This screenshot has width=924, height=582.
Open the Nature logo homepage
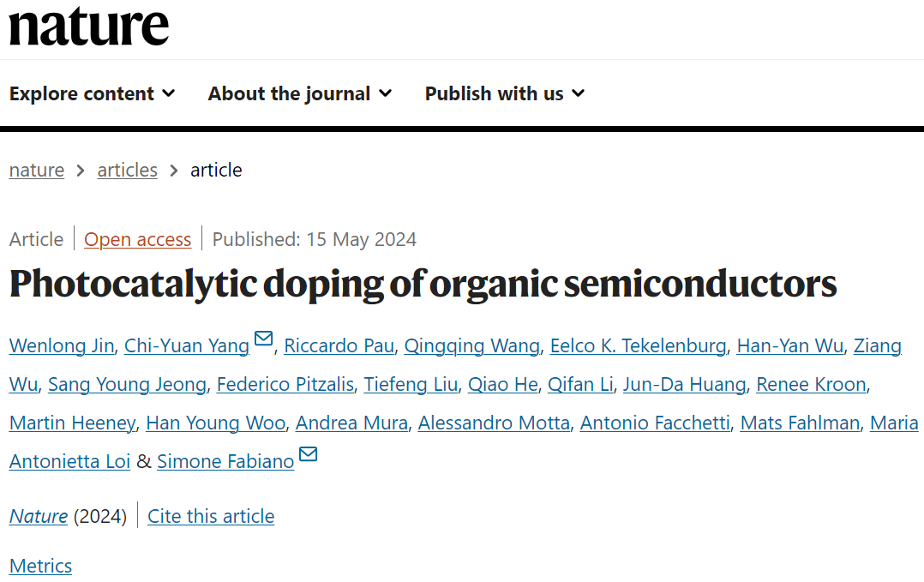(x=89, y=26)
